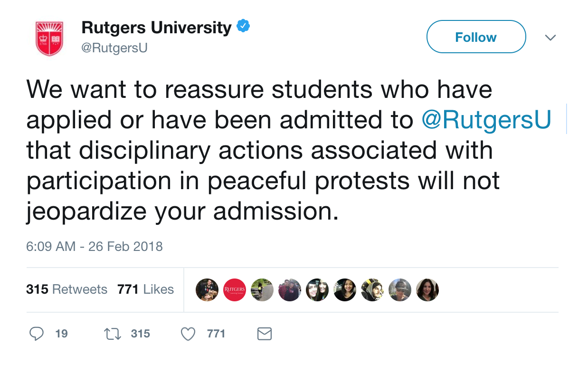View the 771 Likes list
Image resolution: width=588 pixels, height=365 pixels.
(145, 289)
